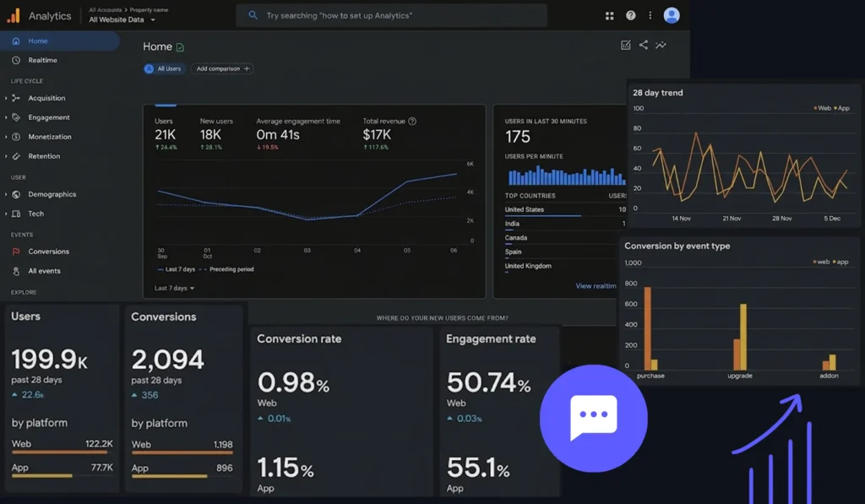
Task: Click the share report icon
Action: [x=644, y=46]
